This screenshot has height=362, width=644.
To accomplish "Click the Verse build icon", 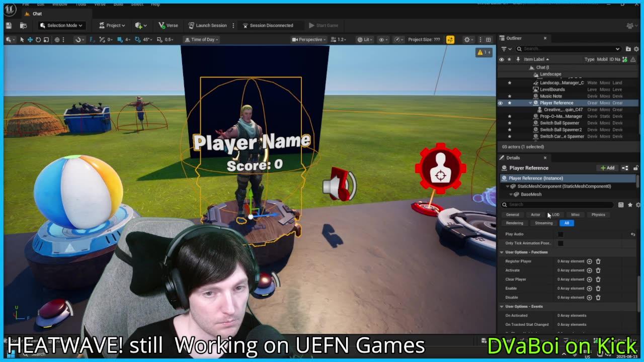I will pos(168,25).
